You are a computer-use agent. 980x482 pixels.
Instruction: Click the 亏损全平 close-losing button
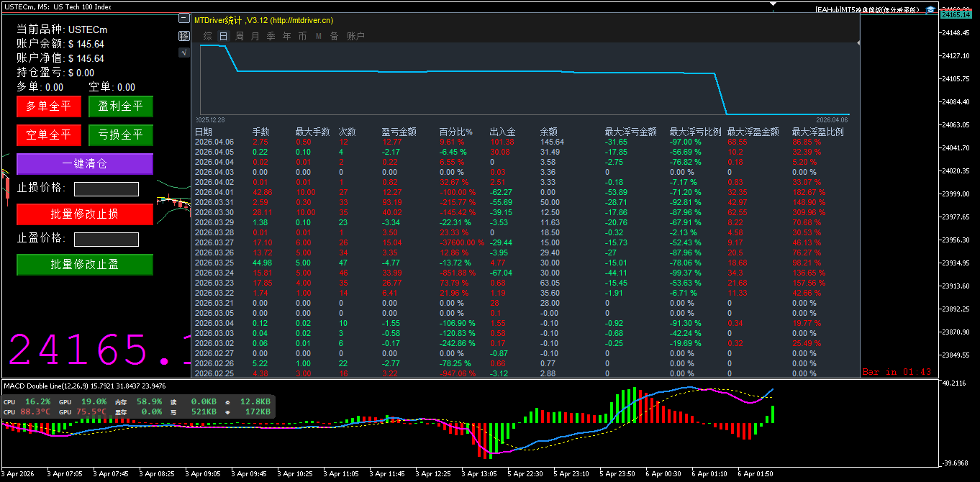[x=121, y=135]
